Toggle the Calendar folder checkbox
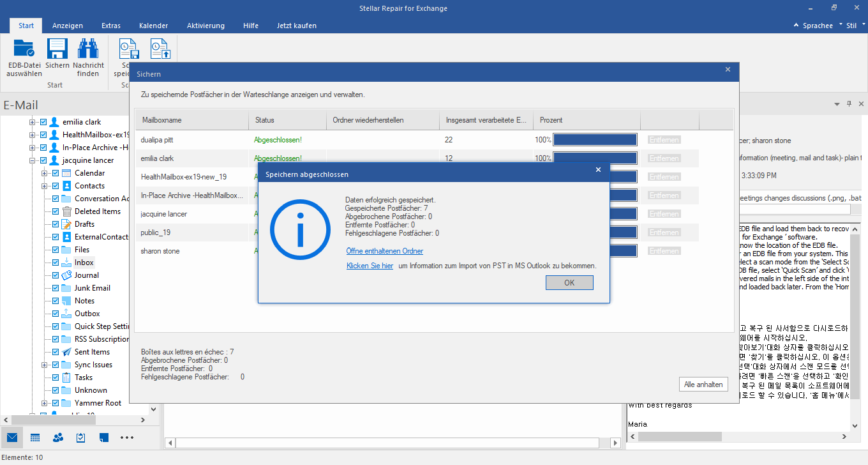This screenshot has width=868, height=465. (x=56, y=173)
